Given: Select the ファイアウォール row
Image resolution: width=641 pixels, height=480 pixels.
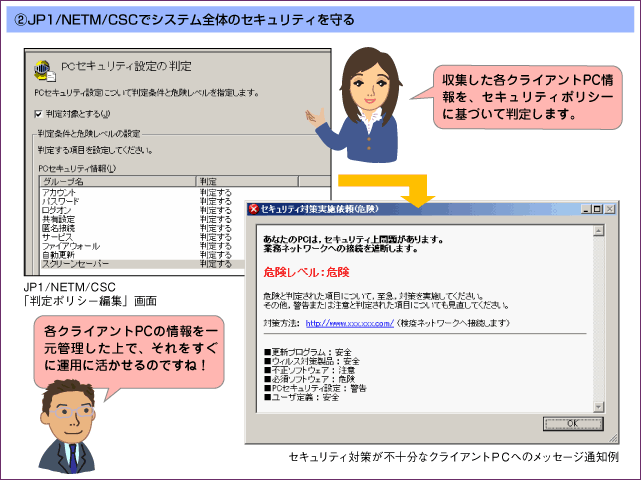Looking at the screenshot, I should click(x=143, y=246).
